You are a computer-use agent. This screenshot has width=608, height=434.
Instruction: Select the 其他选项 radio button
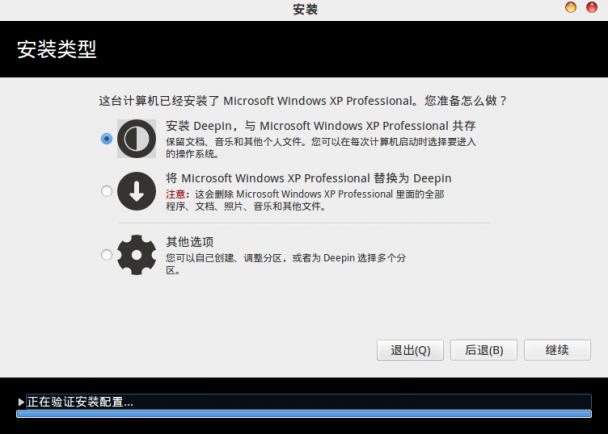point(106,255)
